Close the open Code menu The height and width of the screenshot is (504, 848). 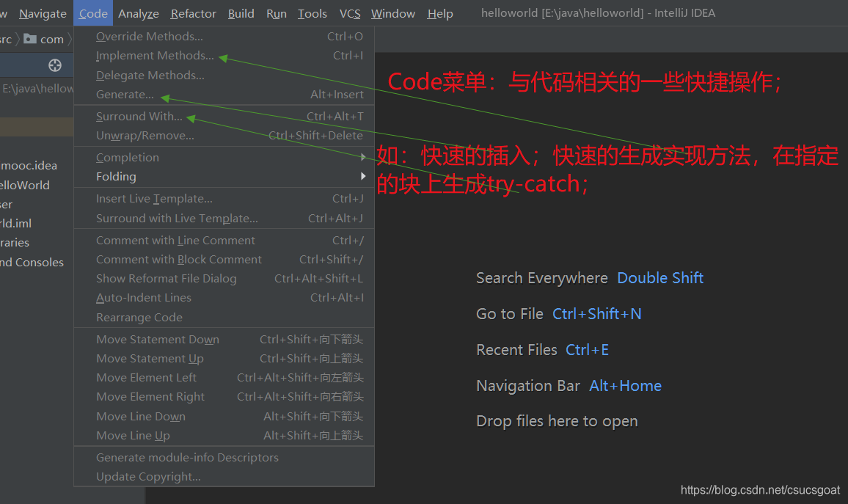[93, 13]
